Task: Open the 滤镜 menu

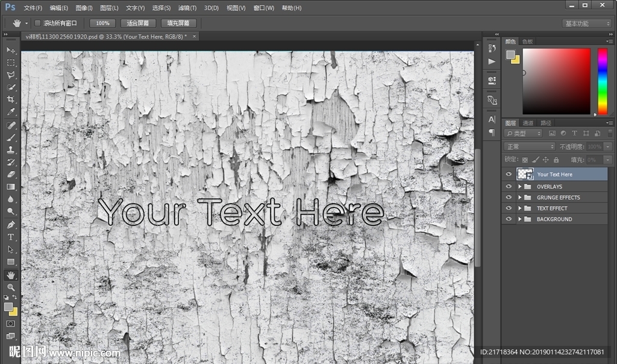Action: pyautogui.click(x=187, y=8)
